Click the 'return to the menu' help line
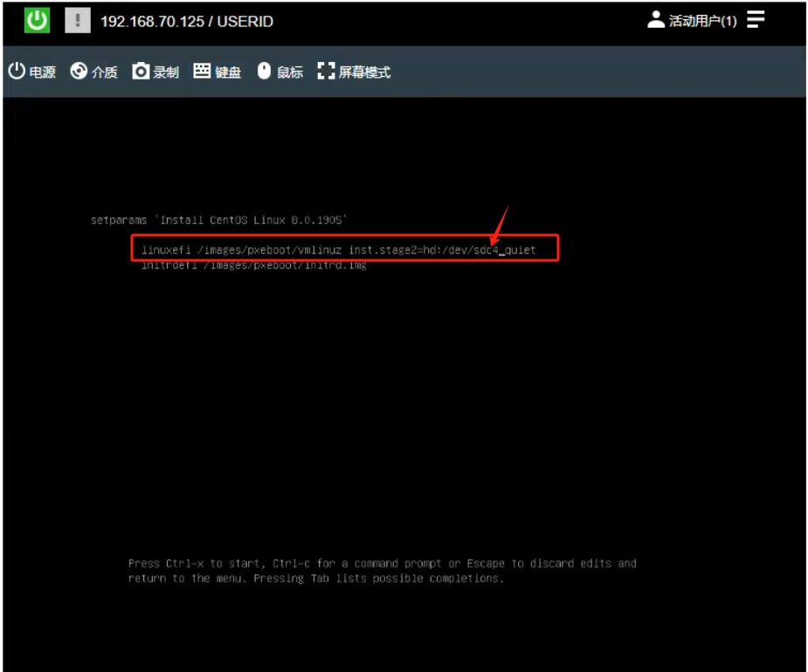The image size is (808, 672). [x=316, y=578]
